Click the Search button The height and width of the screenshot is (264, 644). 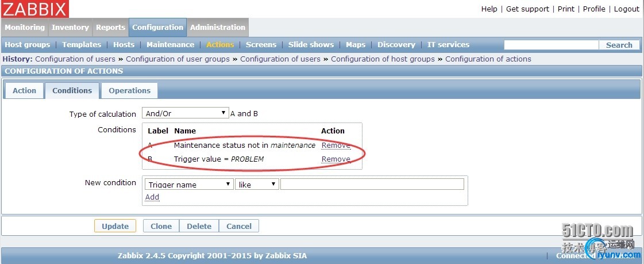[x=619, y=45]
